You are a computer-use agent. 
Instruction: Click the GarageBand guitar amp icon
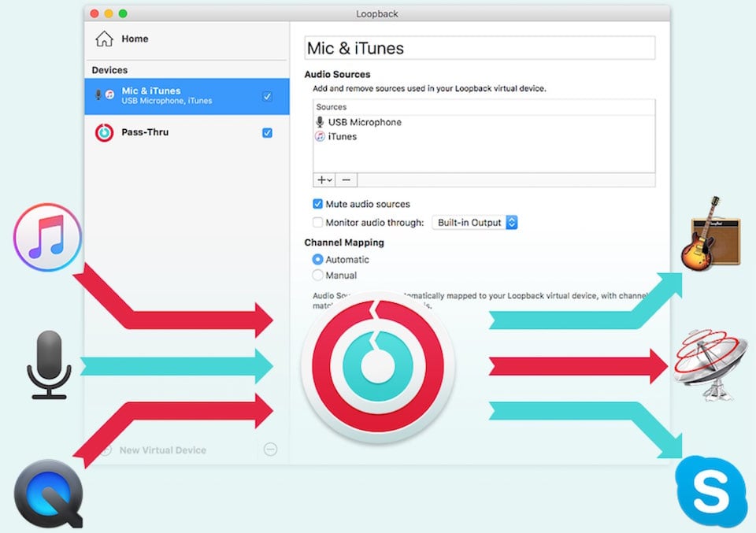click(710, 234)
